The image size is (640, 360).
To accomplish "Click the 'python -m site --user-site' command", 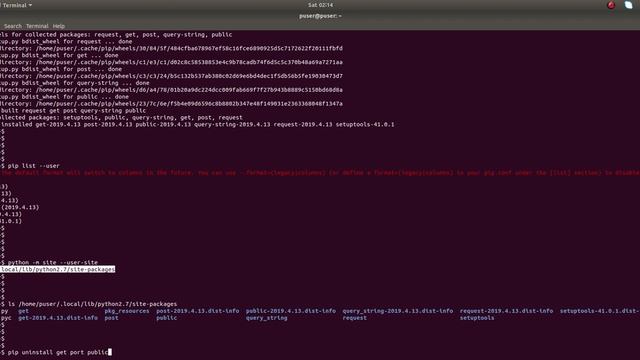I will (x=53, y=262).
